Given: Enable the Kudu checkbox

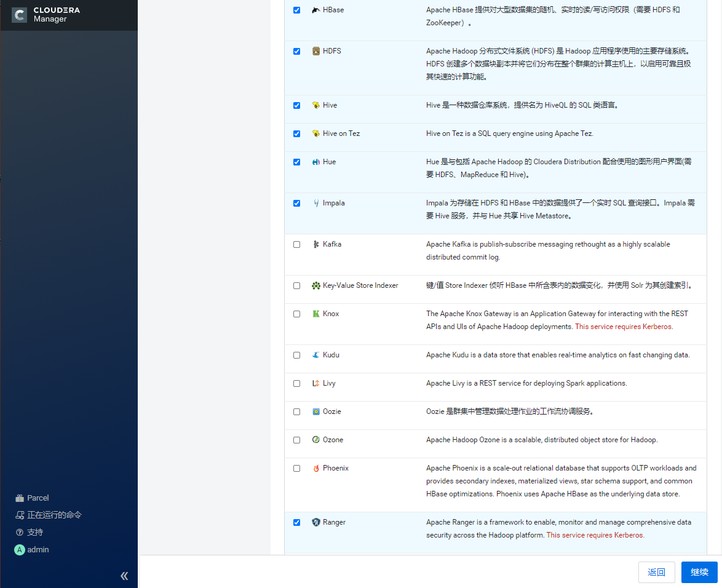Looking at the screenshot, I should pos(297,355).
